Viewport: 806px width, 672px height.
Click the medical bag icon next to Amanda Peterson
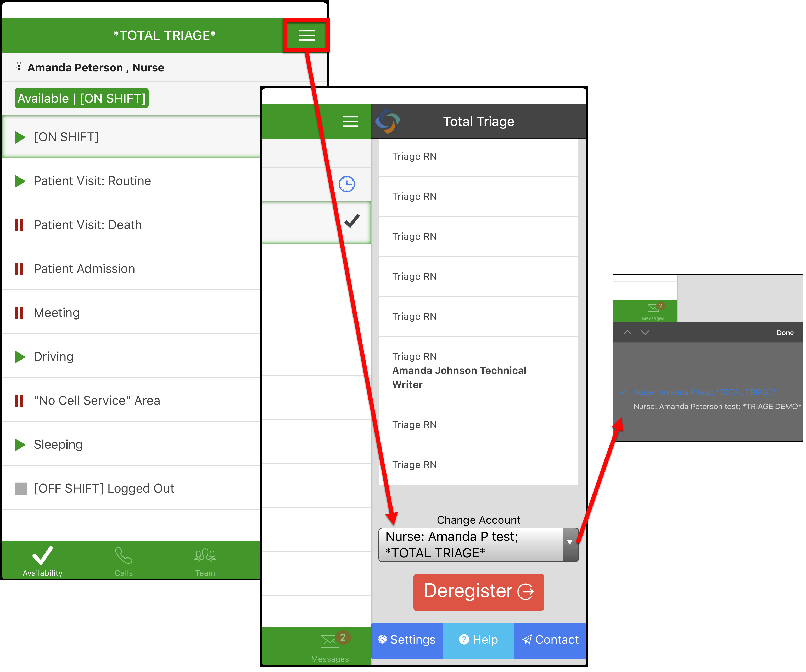pos(18,67)
